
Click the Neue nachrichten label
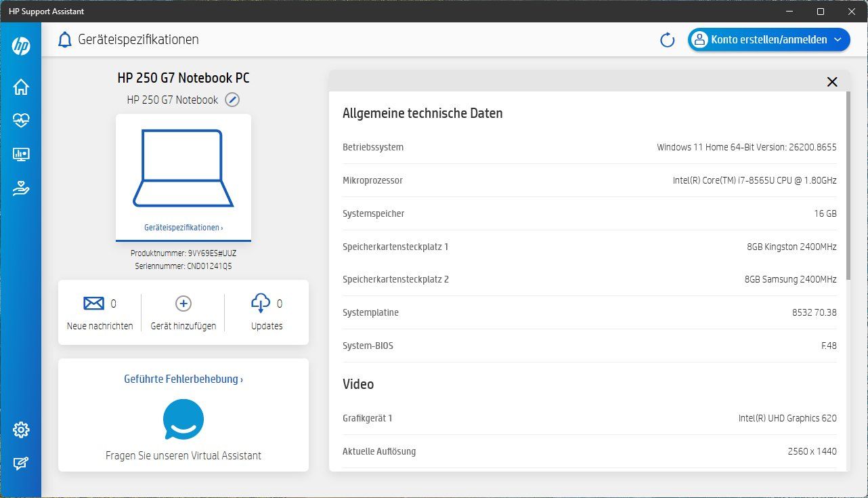(x=100, y=326)
